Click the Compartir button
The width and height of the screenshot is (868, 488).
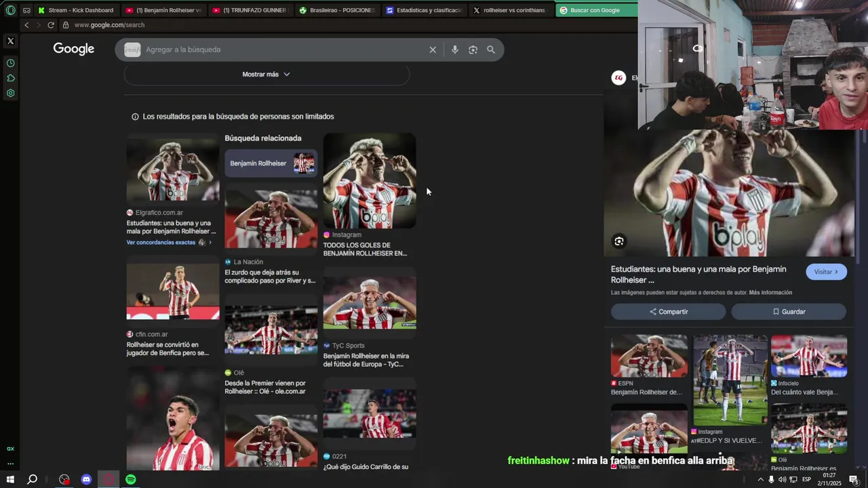(668, 312)
